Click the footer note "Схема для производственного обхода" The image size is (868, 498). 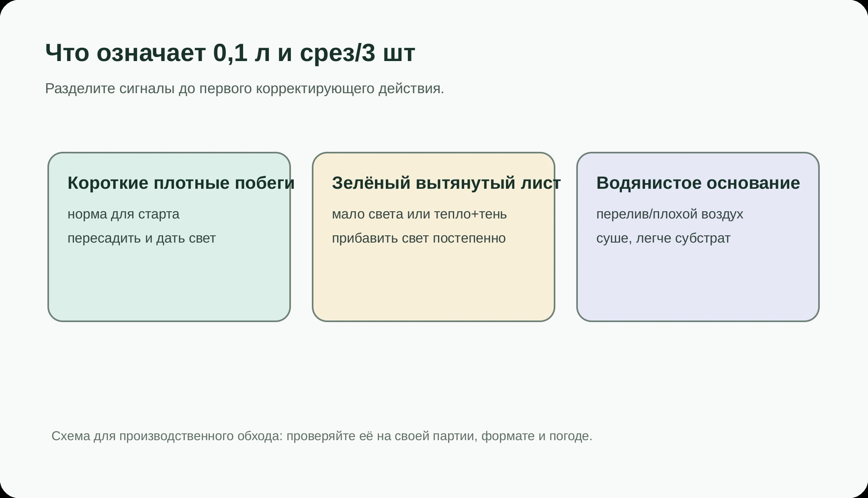pyautogui.click(x=167, y=436)
